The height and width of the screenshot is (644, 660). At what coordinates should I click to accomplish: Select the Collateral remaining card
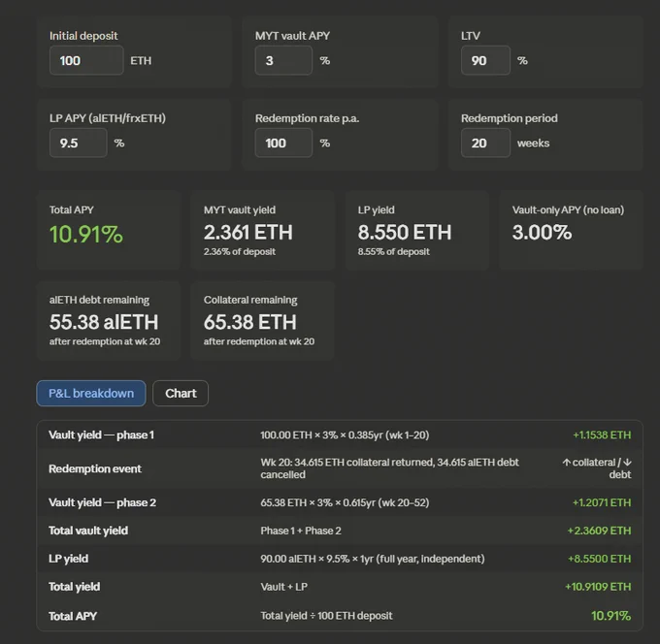pos(263,320)
